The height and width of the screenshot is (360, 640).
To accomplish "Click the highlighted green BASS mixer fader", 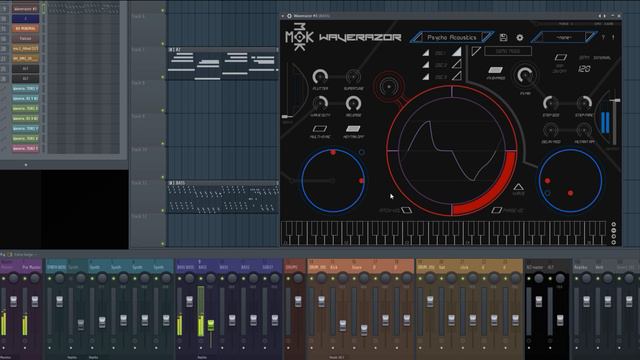I will tap(211, 325).
